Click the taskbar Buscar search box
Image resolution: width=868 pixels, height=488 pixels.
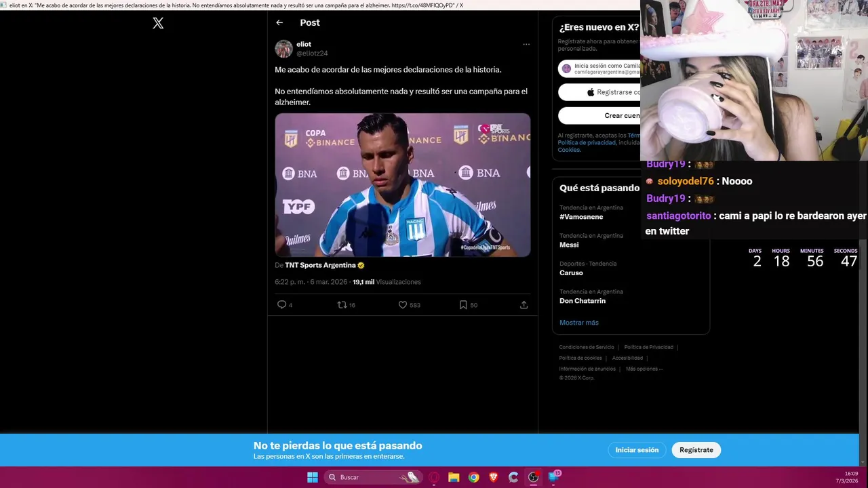coord(373,477)
